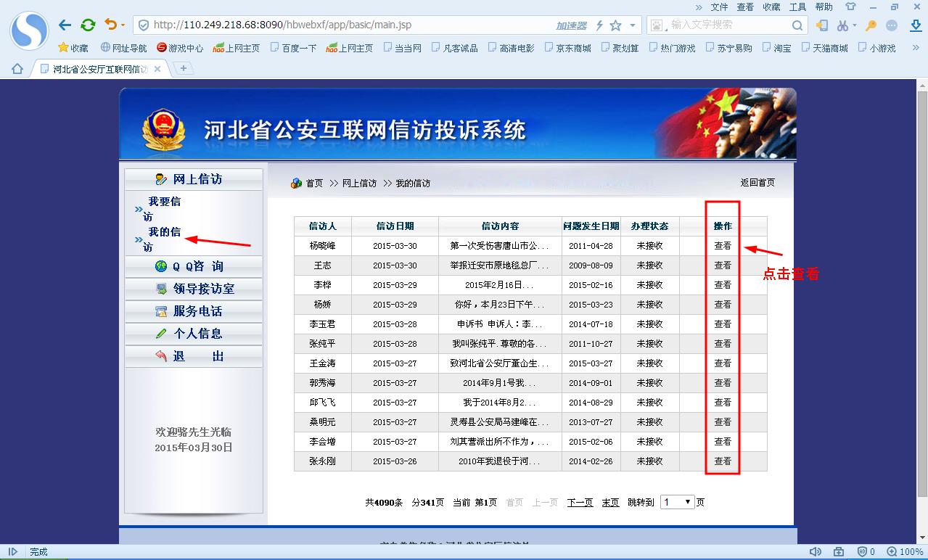Reload the page with green refresh icon
This screenshot has height=560, width=928.
click(x=88, y=25)
